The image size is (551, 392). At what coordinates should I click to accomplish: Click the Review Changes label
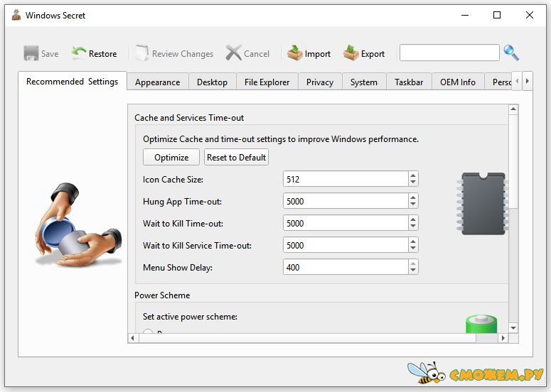183,54
